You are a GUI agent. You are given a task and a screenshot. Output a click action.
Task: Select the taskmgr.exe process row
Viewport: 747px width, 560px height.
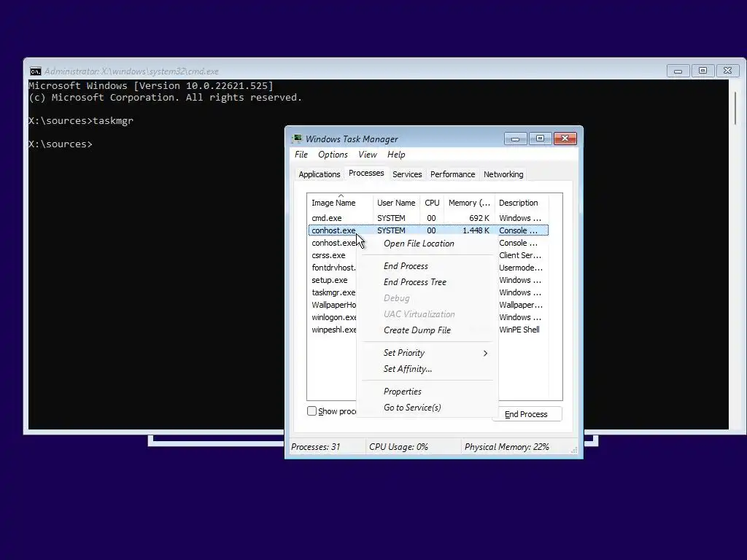pyautogui.click(x=333, y=292)
